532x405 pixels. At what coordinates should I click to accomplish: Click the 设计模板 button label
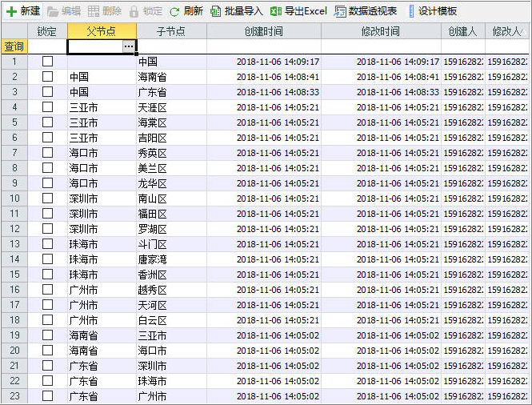(438, 11)
